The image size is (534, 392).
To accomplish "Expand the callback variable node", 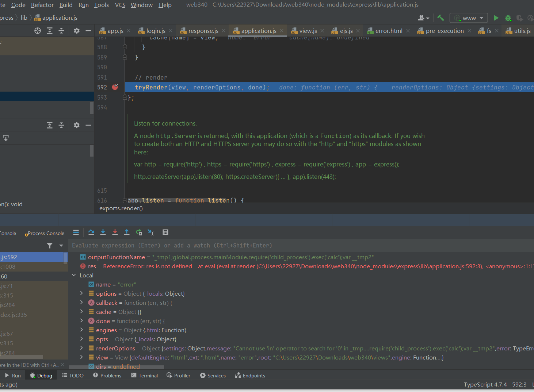I will point(81,303).
